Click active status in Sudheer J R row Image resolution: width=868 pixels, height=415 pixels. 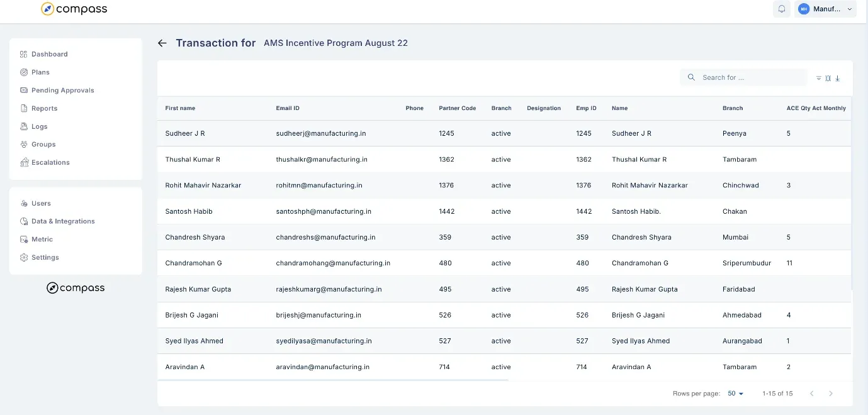pos(501,133)
